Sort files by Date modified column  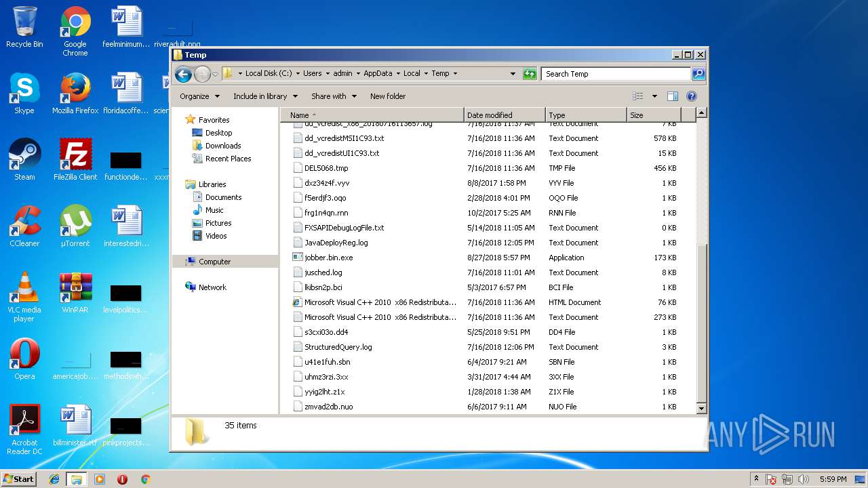click(x=505, y=115)
